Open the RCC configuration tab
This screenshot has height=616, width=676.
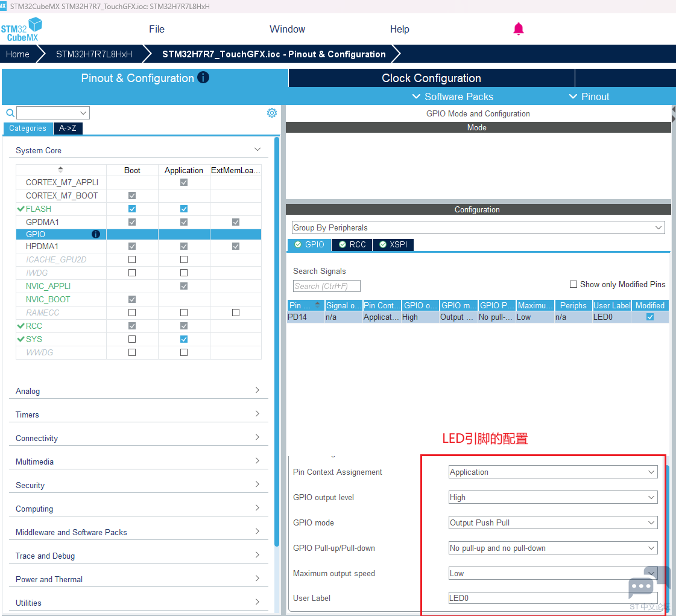coord(352,244)
